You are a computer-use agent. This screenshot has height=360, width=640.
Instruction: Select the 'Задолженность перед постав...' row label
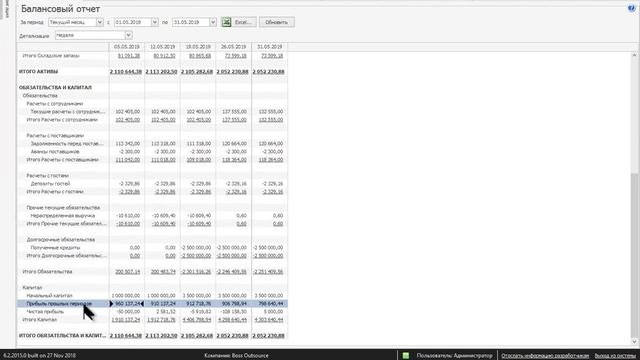(x=67, y=144)
